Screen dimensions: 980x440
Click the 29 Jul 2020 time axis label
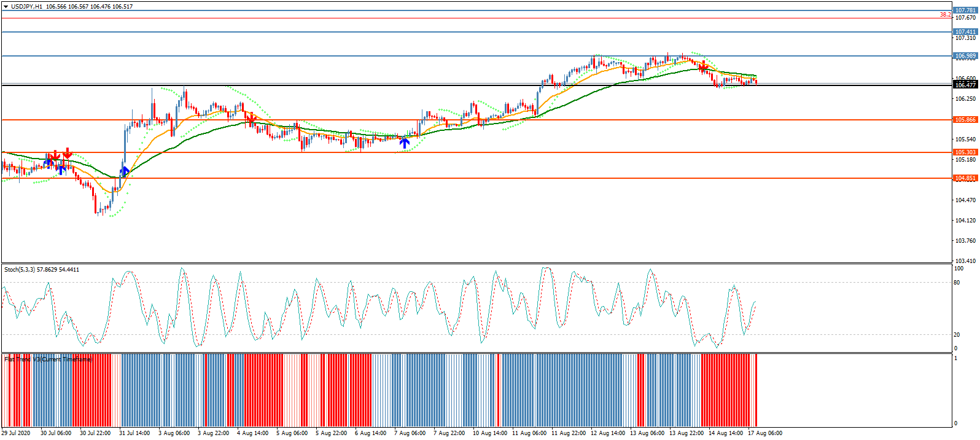coord(16,433)
